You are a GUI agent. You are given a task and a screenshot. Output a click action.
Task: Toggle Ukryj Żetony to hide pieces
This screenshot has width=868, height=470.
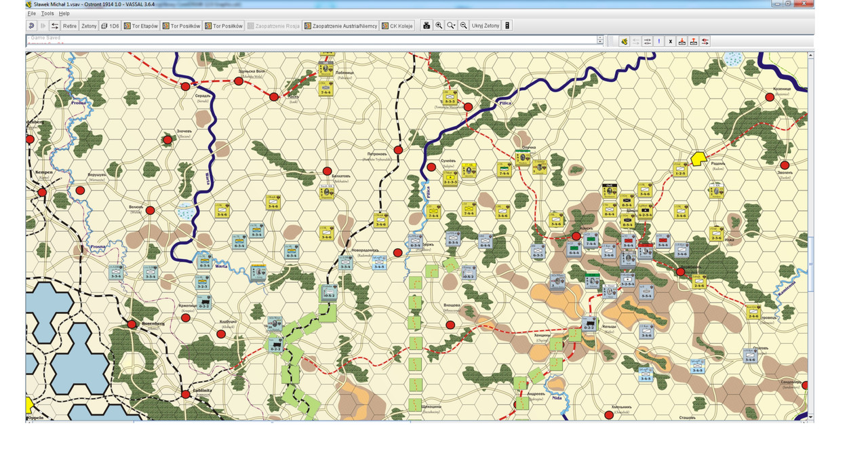[x=486, y=25]
